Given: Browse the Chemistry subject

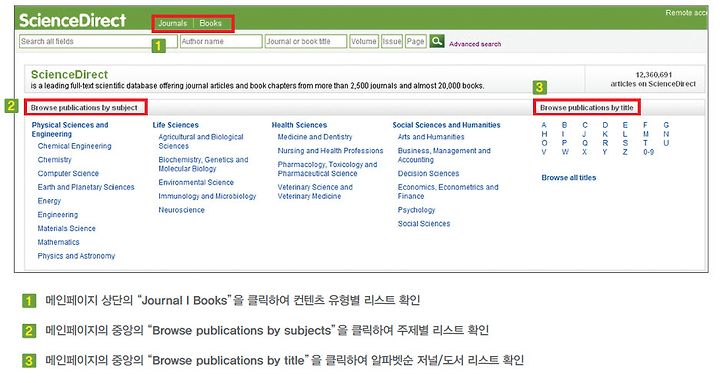Looking at the screenshot, I should click(55, 160).
